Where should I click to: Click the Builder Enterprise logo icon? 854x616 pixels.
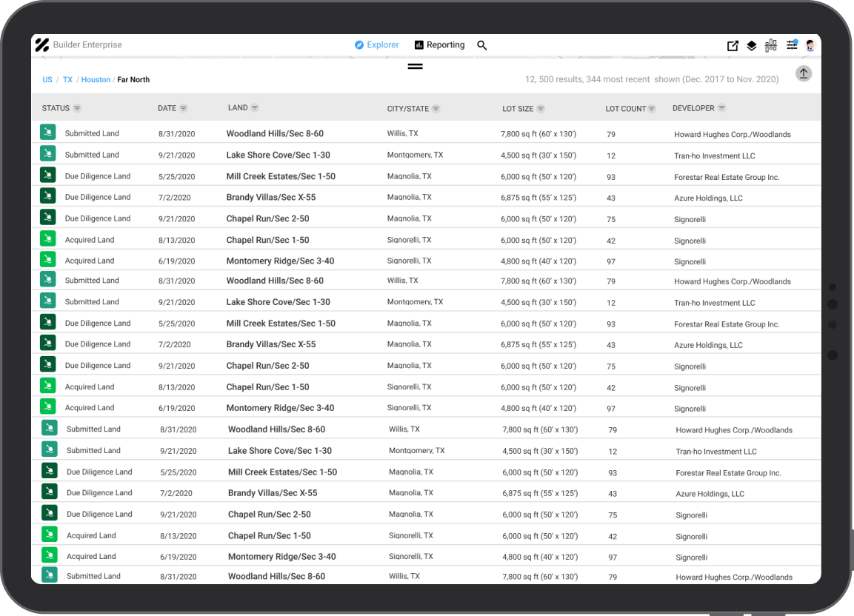point(42,44)
